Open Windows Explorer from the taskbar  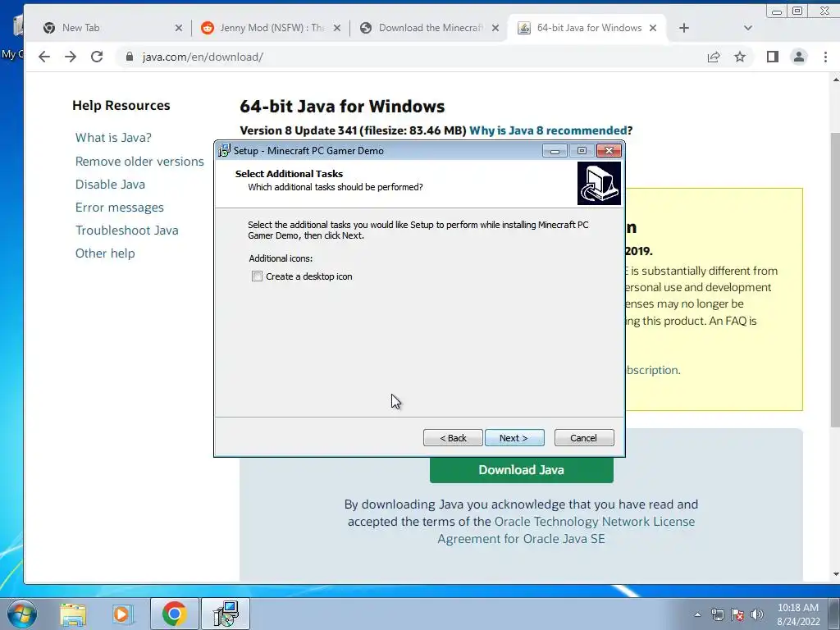coord(73,614)
